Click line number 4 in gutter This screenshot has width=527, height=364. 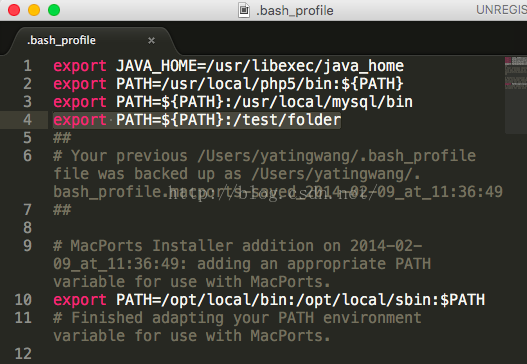click(28, 120)
